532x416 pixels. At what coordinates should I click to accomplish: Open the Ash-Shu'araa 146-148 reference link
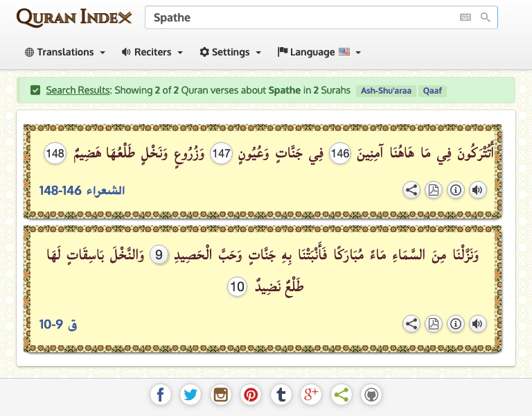coord(82,191)
